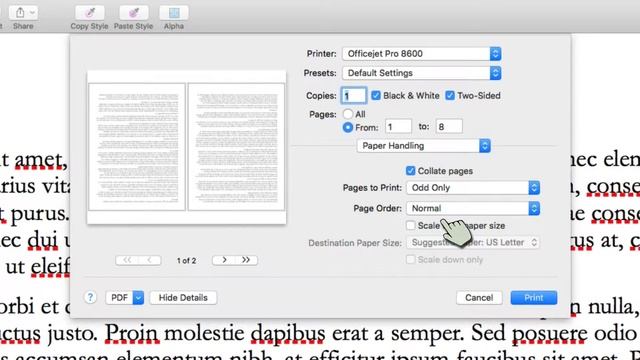Open the Presets dropdown Default Settings
The height and width of the screenshot is (360, 640).
tap(422, 73)
